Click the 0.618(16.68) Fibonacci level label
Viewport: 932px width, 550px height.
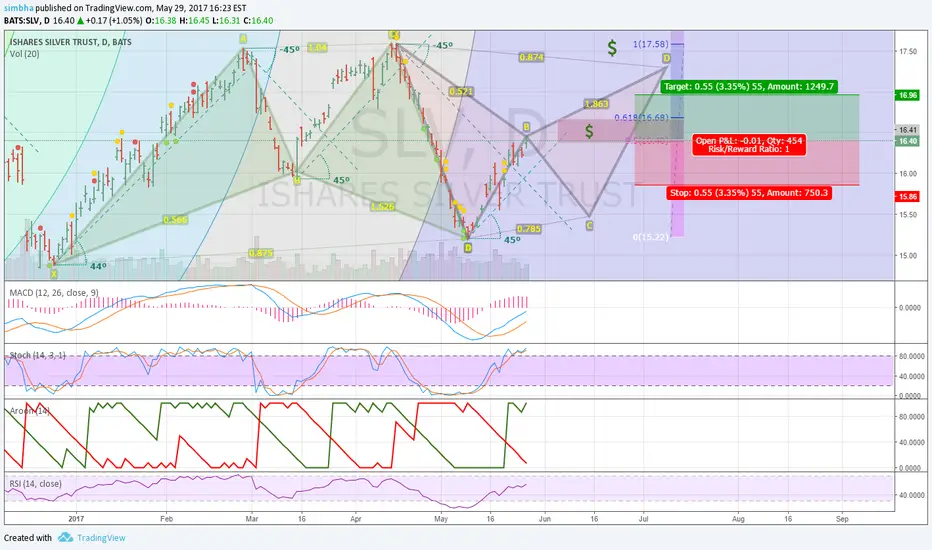tap(641, 118)
